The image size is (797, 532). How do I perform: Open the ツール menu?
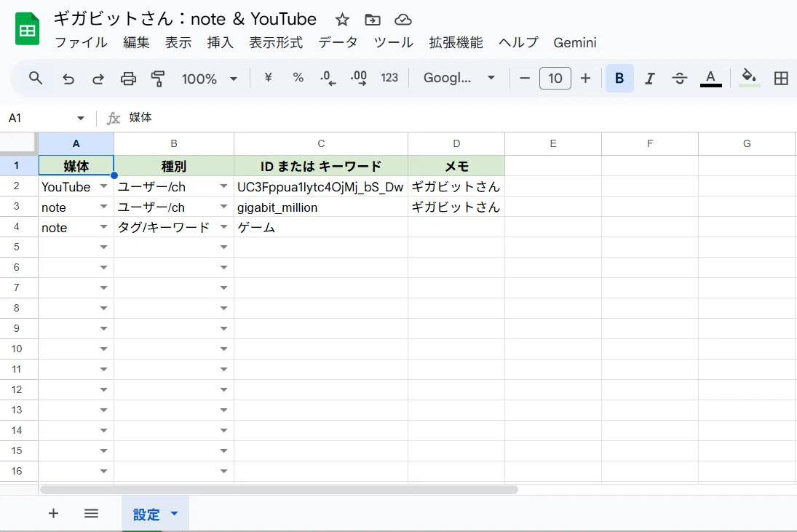[x=394, y=43]
